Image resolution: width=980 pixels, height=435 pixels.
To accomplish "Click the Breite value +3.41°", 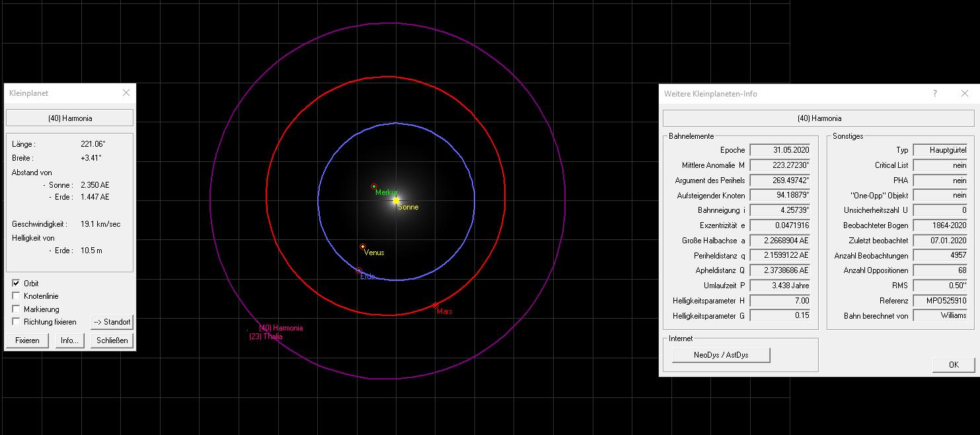I will (x=91, y=158).
